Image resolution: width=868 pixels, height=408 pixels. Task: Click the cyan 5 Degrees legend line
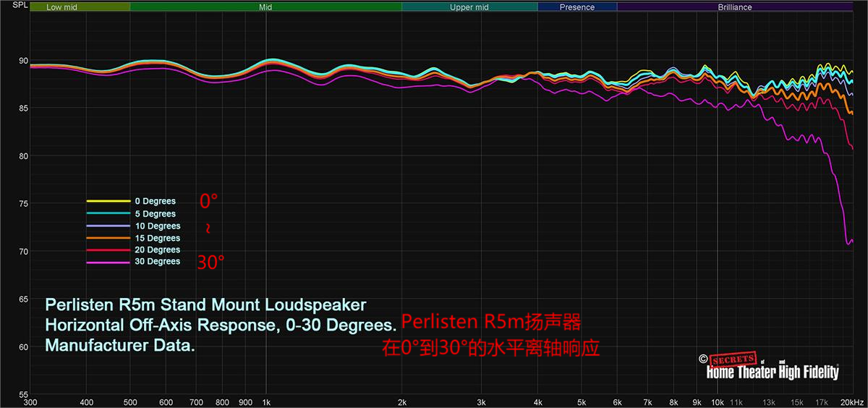108,214
